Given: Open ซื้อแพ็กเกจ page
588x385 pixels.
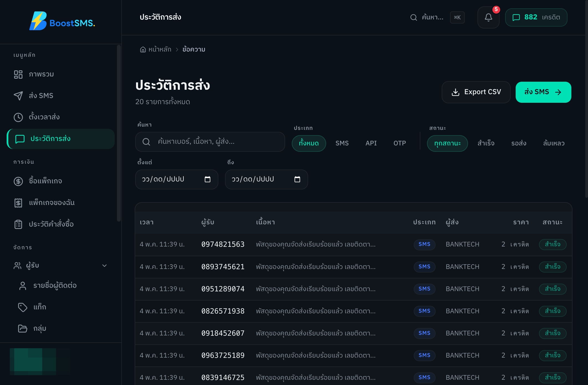Looking at the screenshot, I should [x=61, y=181].
